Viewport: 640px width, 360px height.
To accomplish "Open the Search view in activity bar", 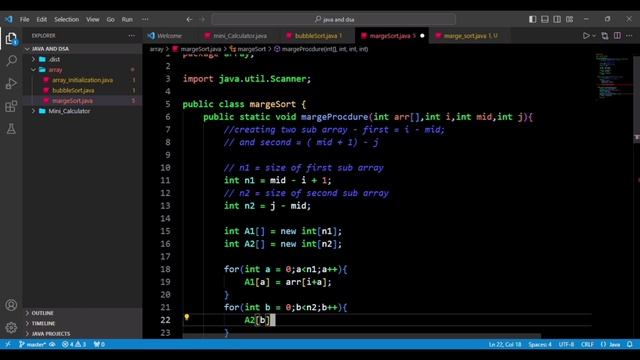I will [11, 61].
